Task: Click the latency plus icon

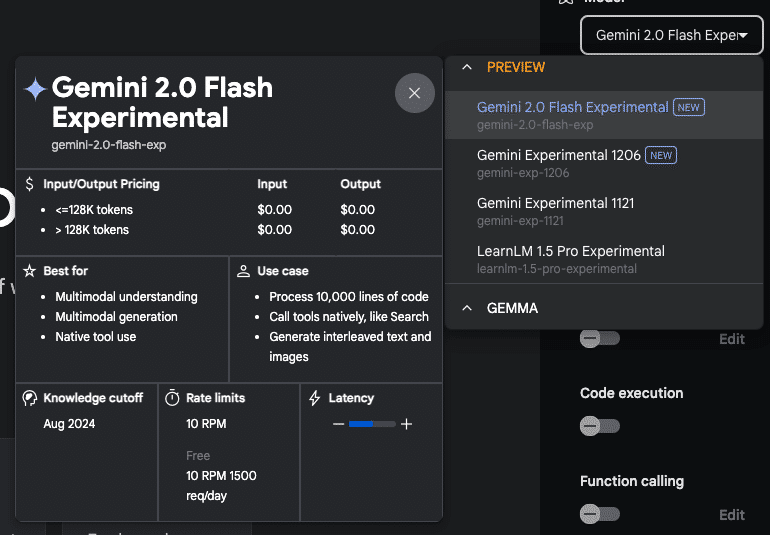Action: [x=406, y=424]
